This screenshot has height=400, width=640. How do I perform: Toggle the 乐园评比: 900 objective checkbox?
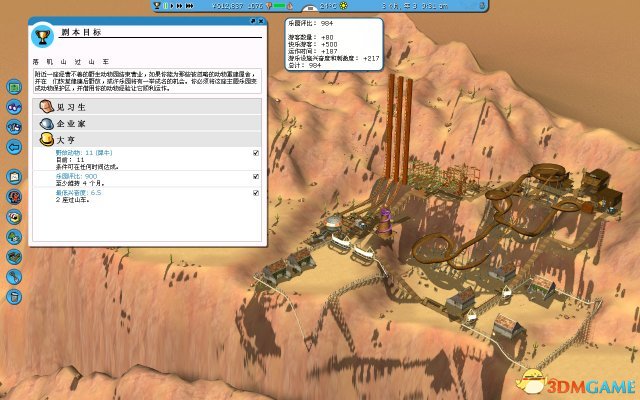pyautogui.click(x=257, y=175)
